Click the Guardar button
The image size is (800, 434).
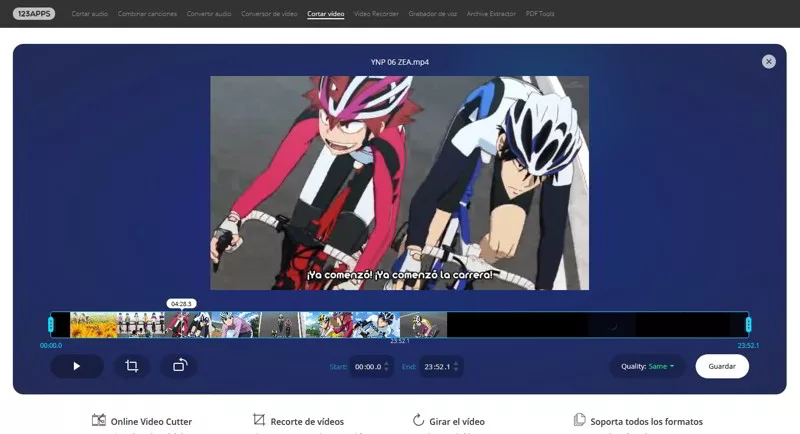click(722, 366)
